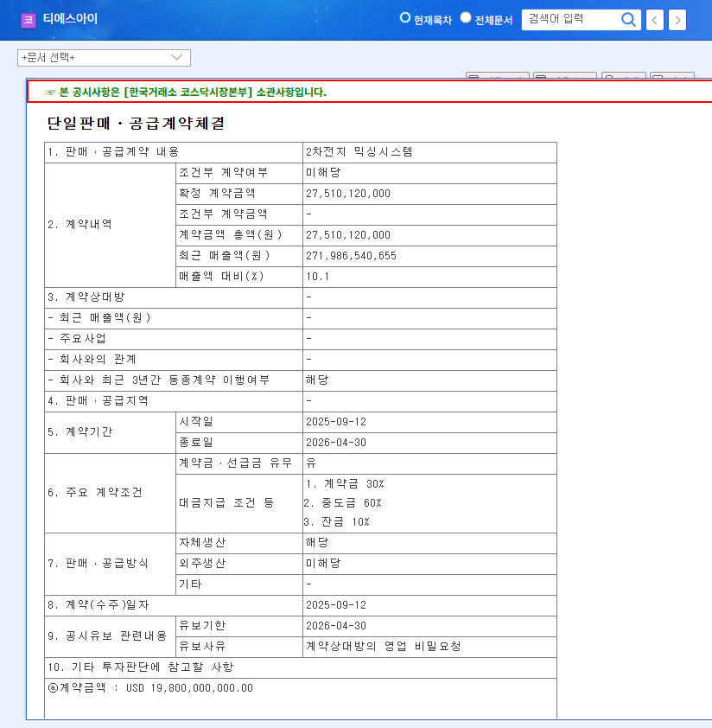Image resolution: width=712 pixels, height=728 pixels.
Task: Click the 종료일 value 2026-04-30
Action: pyautogui.click(x=336, y=443)
